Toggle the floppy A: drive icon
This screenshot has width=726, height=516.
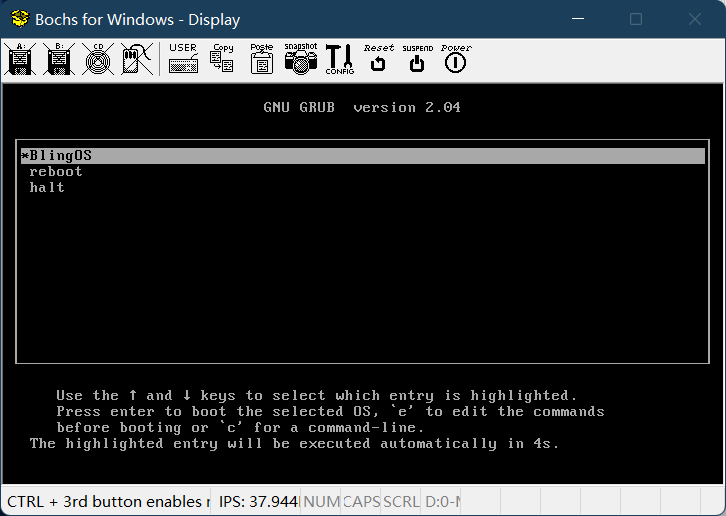coord(20,59)
